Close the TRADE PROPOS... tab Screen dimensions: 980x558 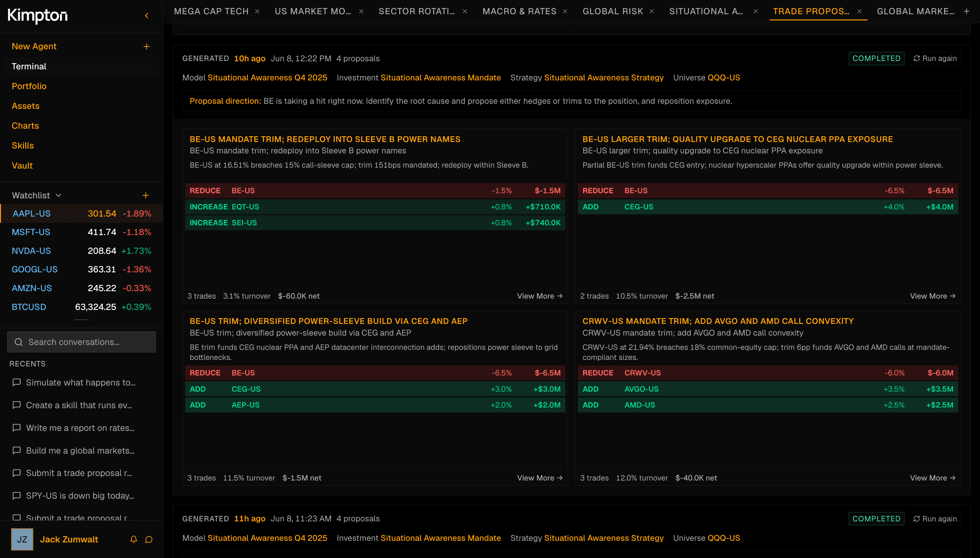point(859,11)
